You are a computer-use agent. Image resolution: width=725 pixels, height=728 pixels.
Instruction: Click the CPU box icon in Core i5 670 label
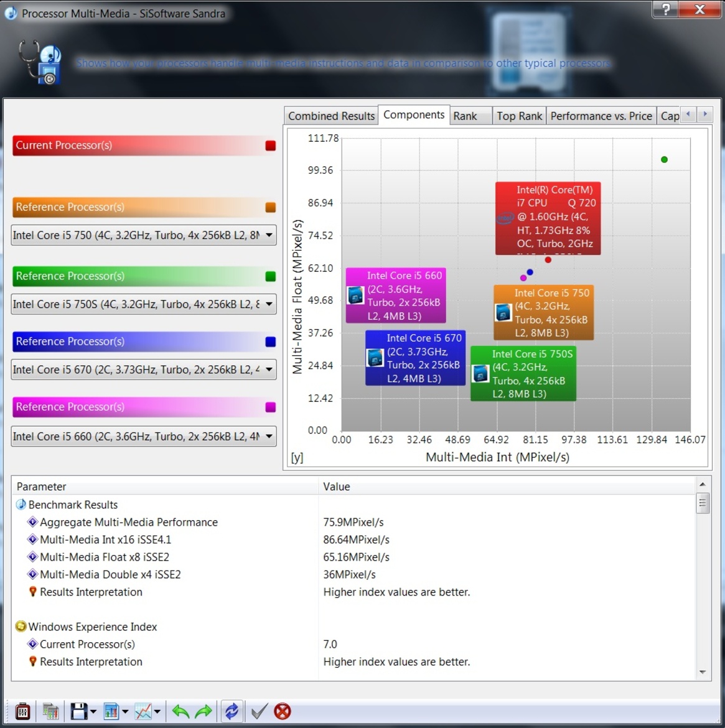pos(375,358)
